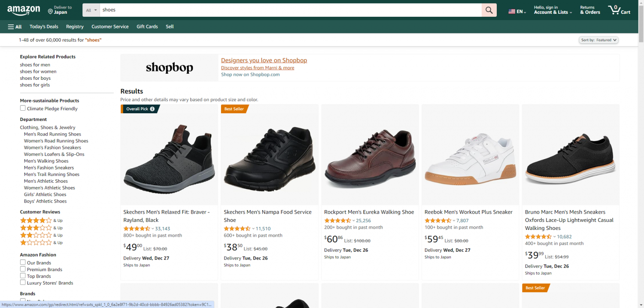Select Women's Fashion Sneakers department
The height and width of the screenshot is (308, 644).
[52, 148]
